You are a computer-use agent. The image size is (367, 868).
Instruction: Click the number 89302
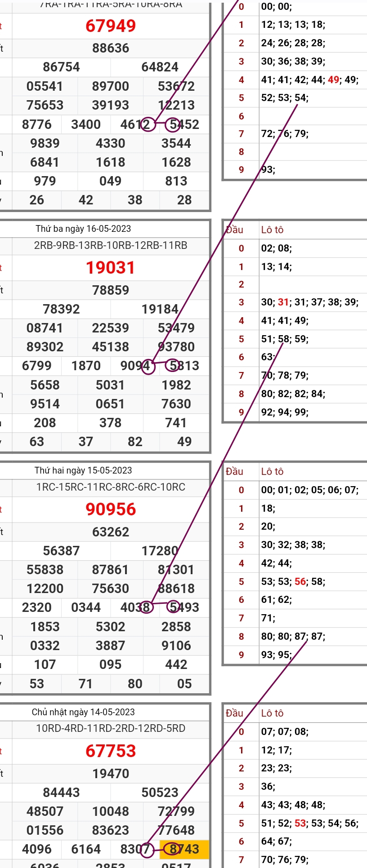(x=45, y=347)
